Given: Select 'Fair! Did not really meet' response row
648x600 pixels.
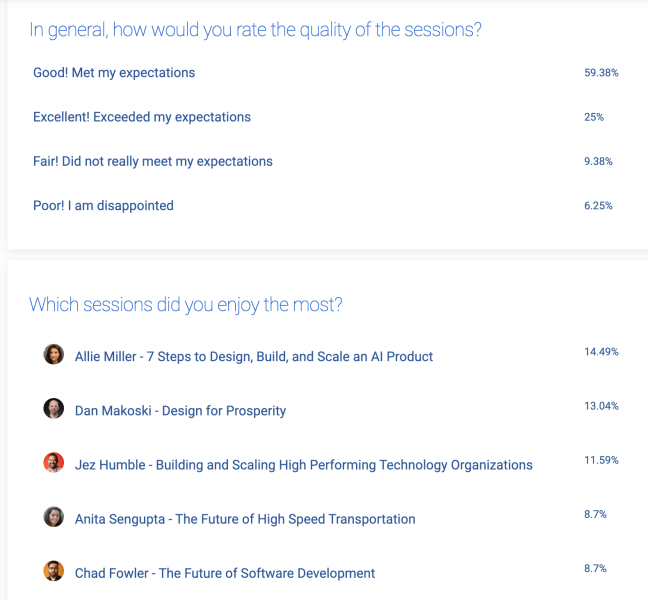Looking at the screenshot, I should pos(326,161).
